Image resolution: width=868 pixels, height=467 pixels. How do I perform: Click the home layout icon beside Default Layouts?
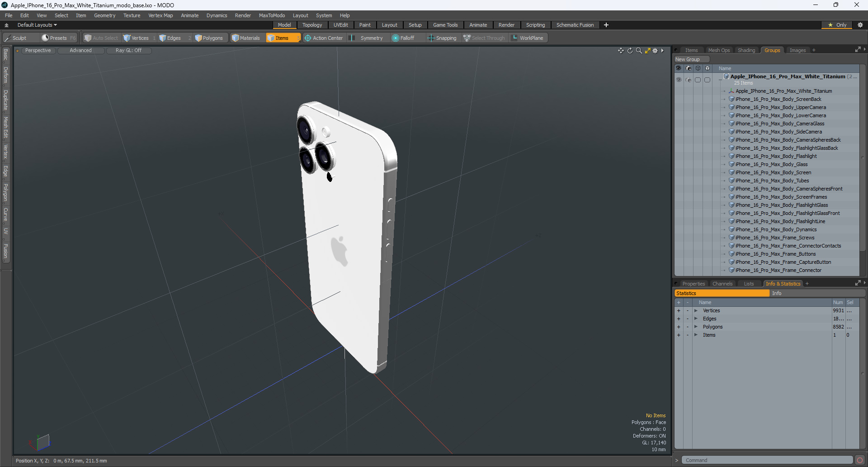coord(6,25)
